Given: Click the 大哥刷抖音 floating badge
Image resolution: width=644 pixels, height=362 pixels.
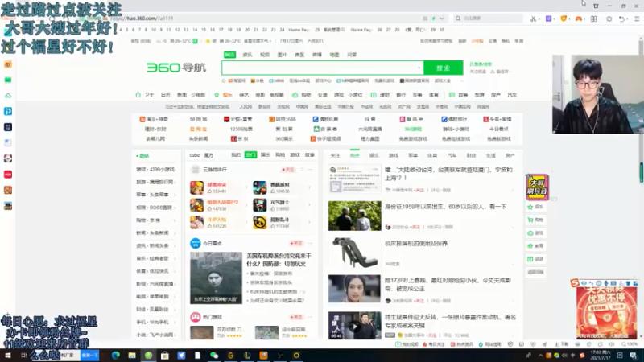Looking at the screenshot, I should [x=537, y=187].
